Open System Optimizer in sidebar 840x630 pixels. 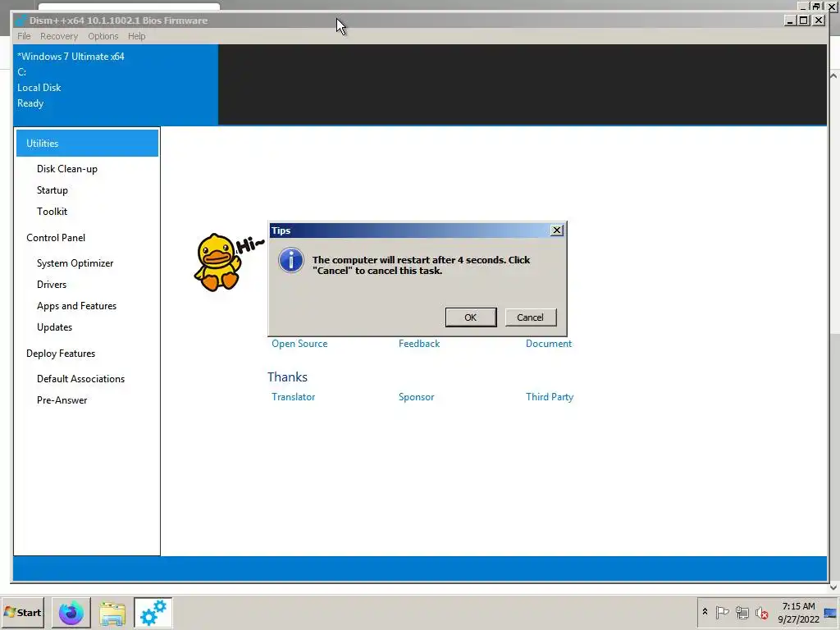click(75, 263)
